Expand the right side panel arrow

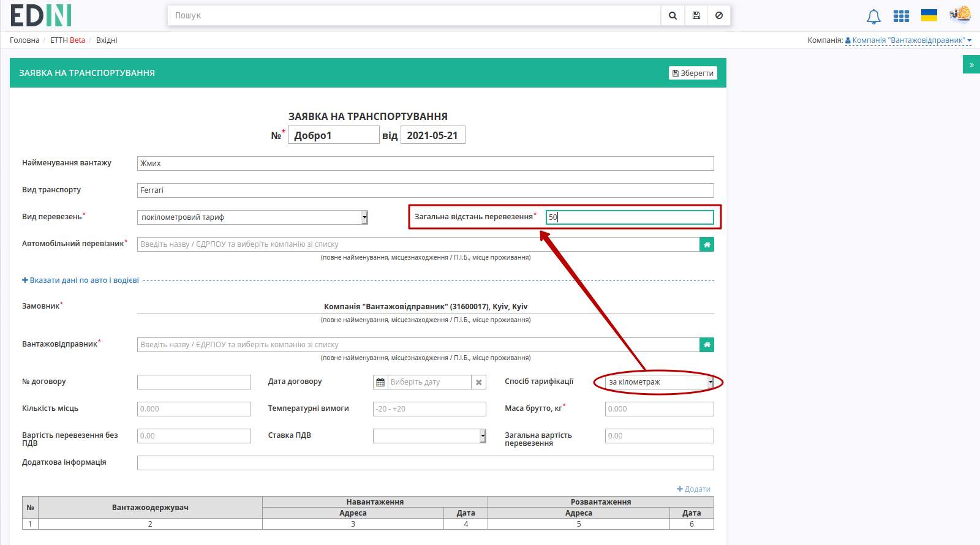pos(971,64)
